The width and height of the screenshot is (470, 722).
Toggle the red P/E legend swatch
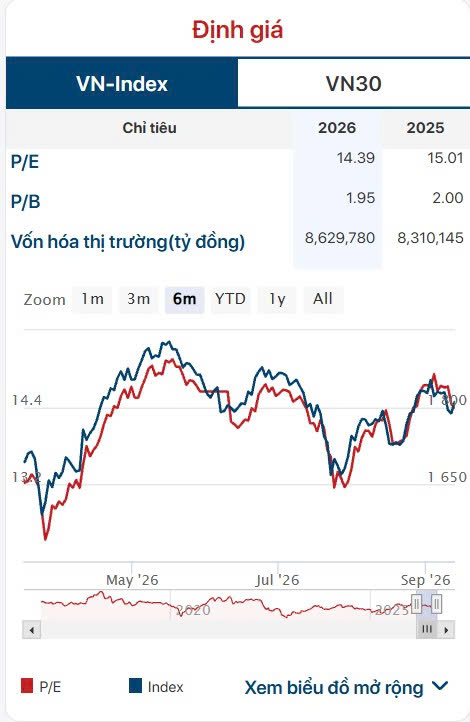coord(27,686)
